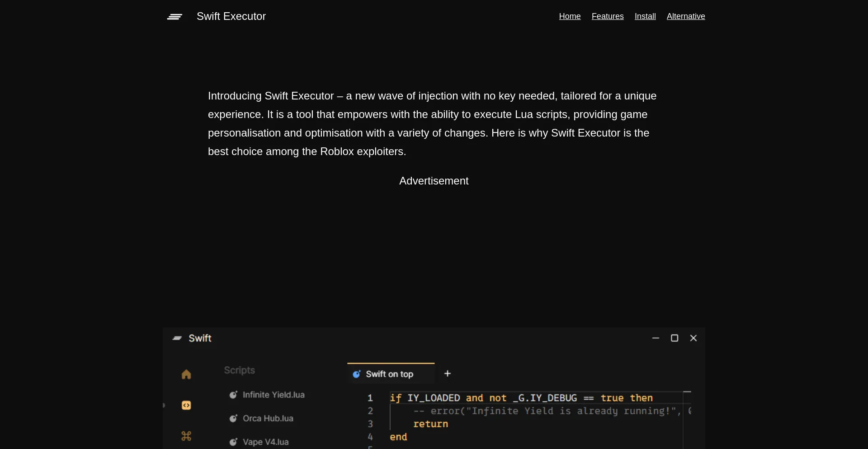Open the Alternative navigation link
The image size is (868, 449).
coord(686,16)
